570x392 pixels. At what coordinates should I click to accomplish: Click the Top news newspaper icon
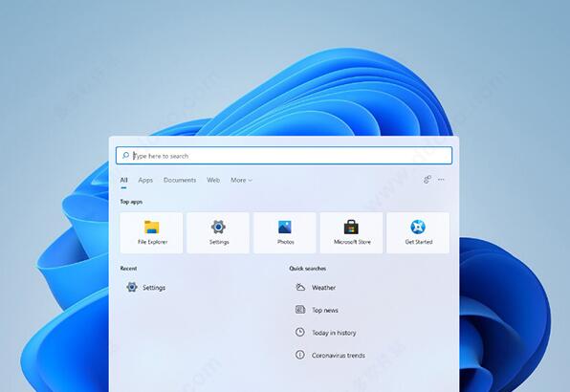pos(300,310)
